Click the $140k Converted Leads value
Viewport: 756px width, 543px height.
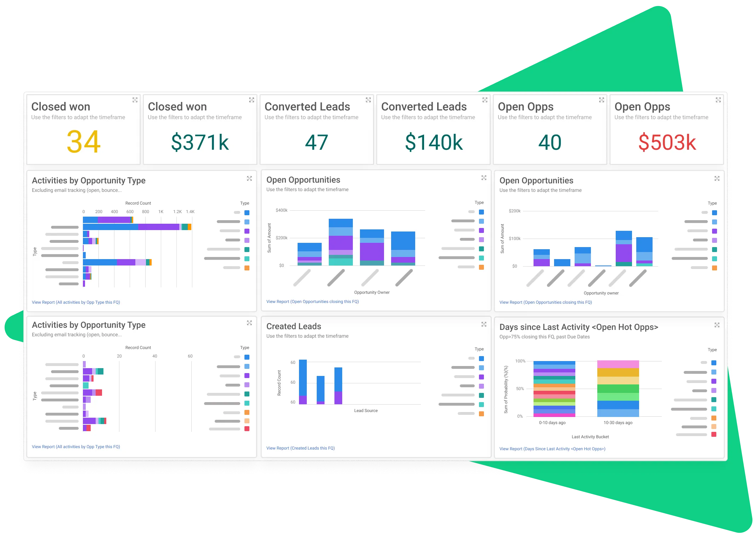click(x=434, y=142)
